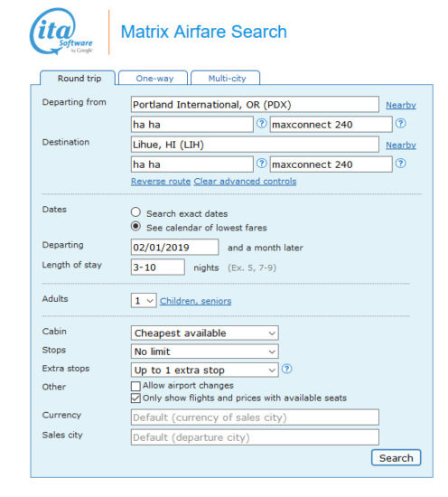Uncheck Only show flights with available seats
448x497 pixels.
[x=135, y=399]
